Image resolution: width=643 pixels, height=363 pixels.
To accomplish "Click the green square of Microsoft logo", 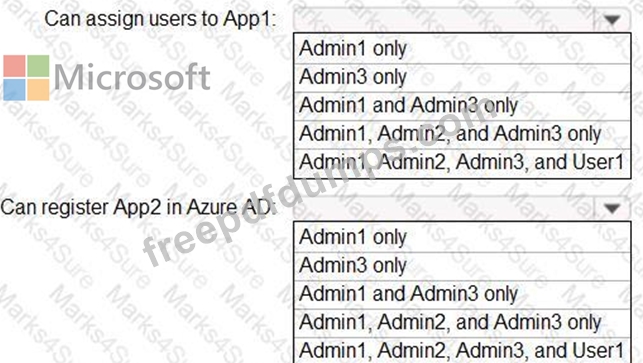I will click(x=38, y=66).
